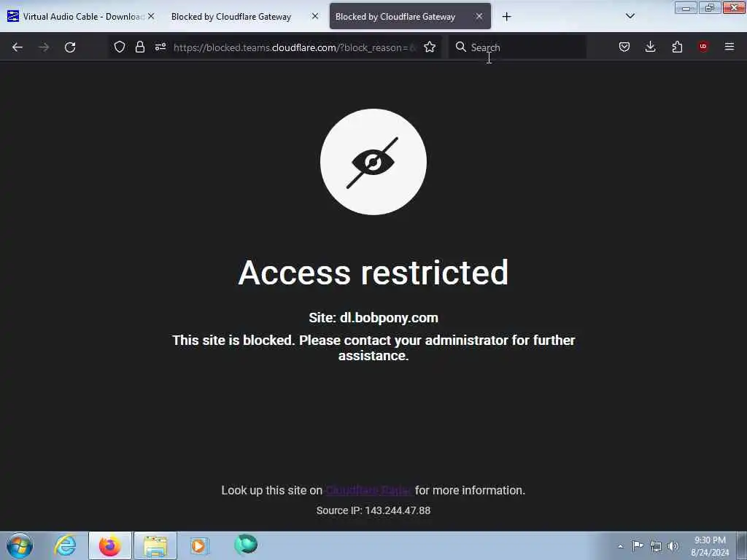747x560 pixels.
Task: Click the This site is blocked message
Action: click(373, 348)
